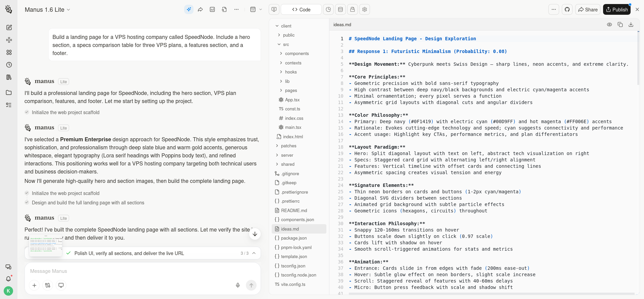Open the Manus 1.6 Lite model dropdown
Viewport: 644px width, 299px height.
tap(47, 10)
